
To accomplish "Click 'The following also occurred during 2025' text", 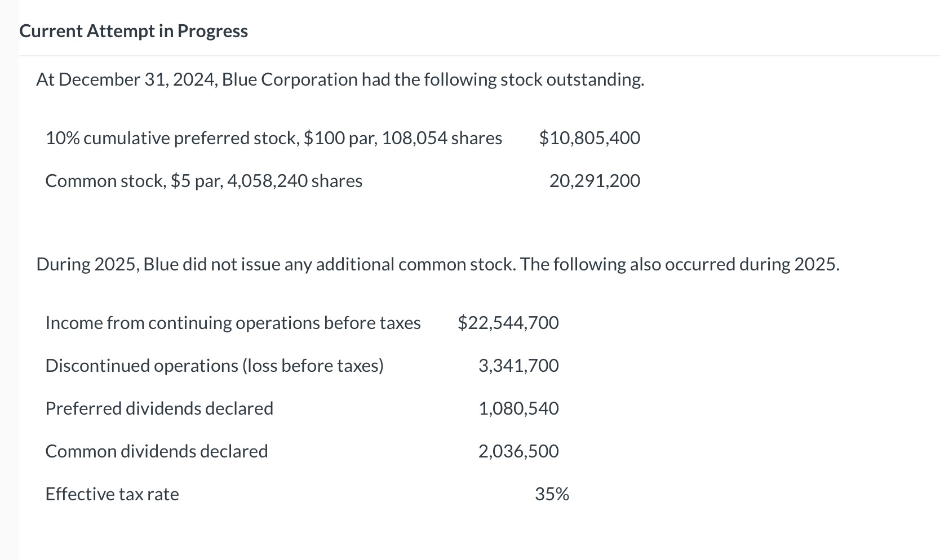I will pyautogui.click(x=680, y=264).
